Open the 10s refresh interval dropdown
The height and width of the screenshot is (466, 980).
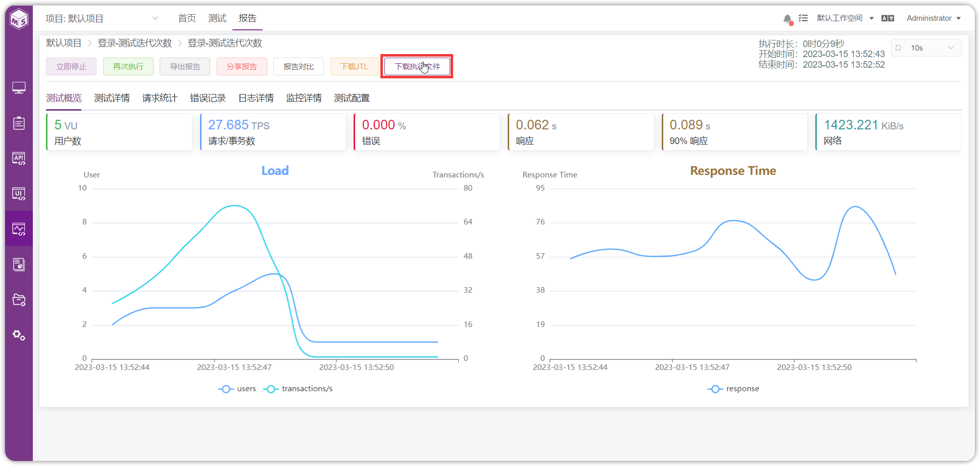point(926,48)
